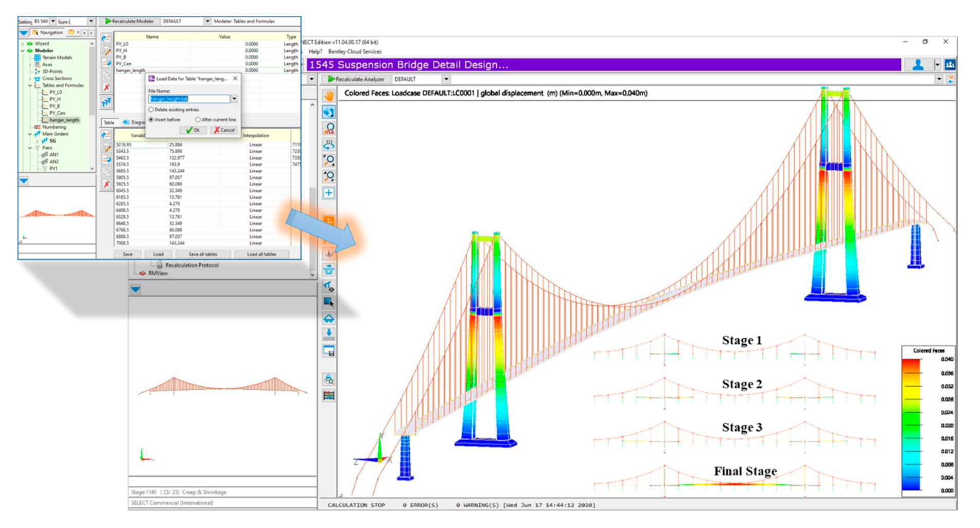Click the red X delete icon beside variables table

tap(107, 184)
